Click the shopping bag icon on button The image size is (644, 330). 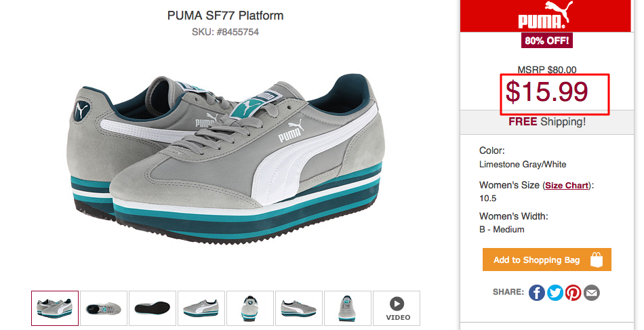coord(597,260)
